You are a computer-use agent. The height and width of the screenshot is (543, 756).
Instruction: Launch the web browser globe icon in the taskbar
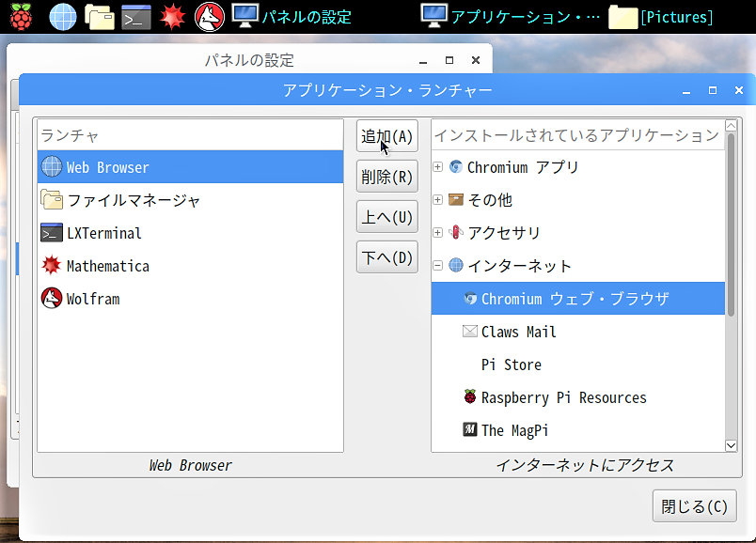point(63,17)
